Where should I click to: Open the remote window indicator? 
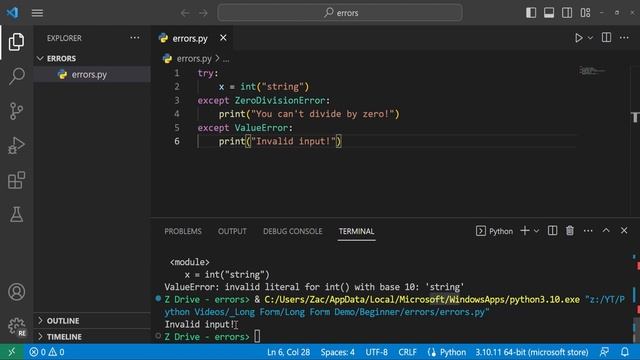tap(11, 352)
